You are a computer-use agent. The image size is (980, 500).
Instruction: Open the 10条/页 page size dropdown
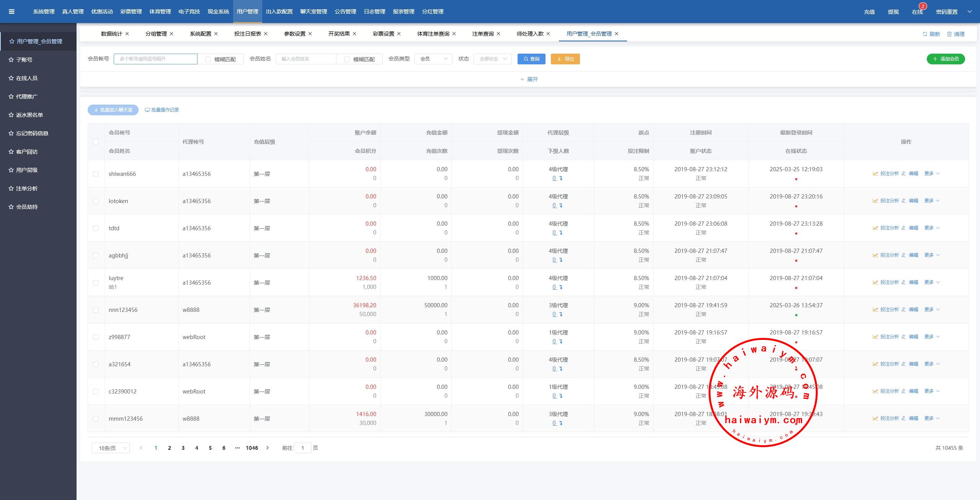[110, 448]
